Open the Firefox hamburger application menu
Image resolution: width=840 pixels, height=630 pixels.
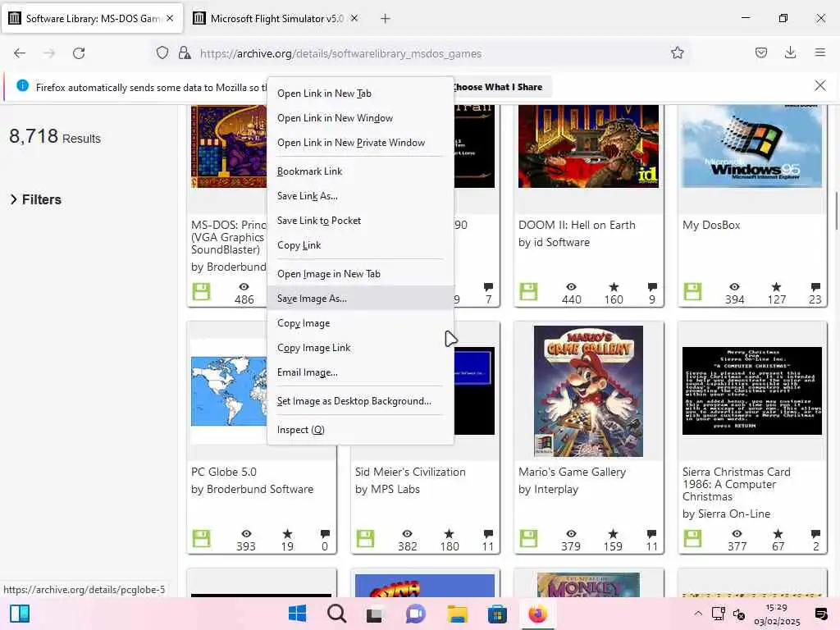click(x=819, y=52)
